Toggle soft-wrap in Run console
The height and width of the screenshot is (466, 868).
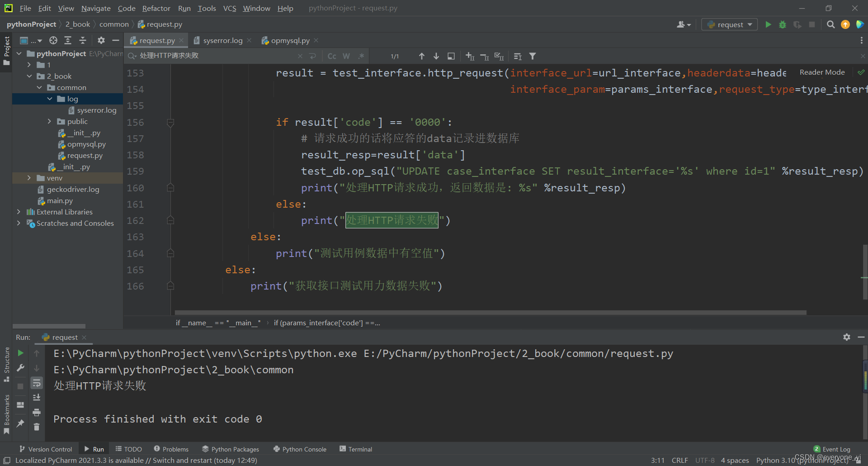click(x=37, y=383)
